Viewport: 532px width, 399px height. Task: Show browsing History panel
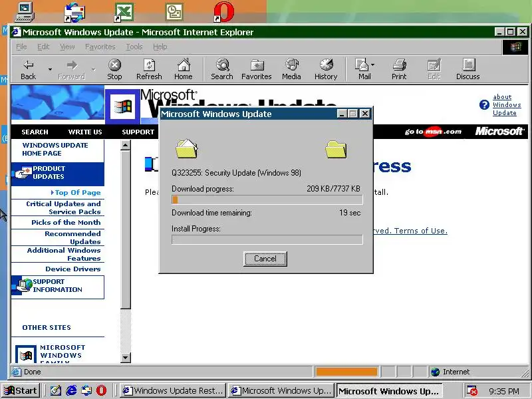click(x=326, y=70)
